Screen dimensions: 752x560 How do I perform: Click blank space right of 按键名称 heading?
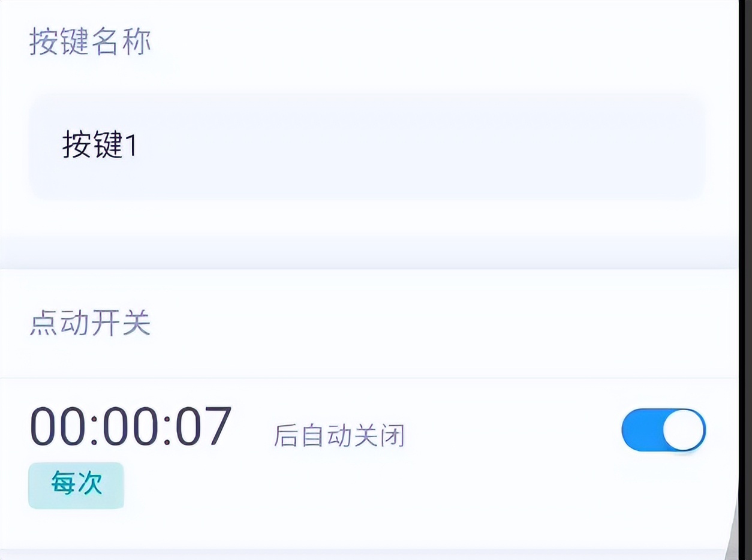[x=420, y=42]
